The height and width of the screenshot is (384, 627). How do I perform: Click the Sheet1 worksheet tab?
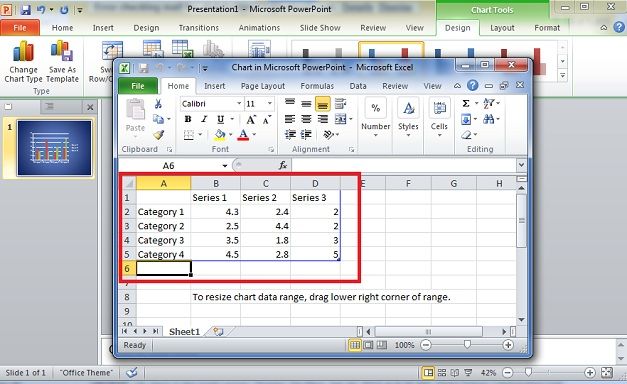tap(184, 332)
